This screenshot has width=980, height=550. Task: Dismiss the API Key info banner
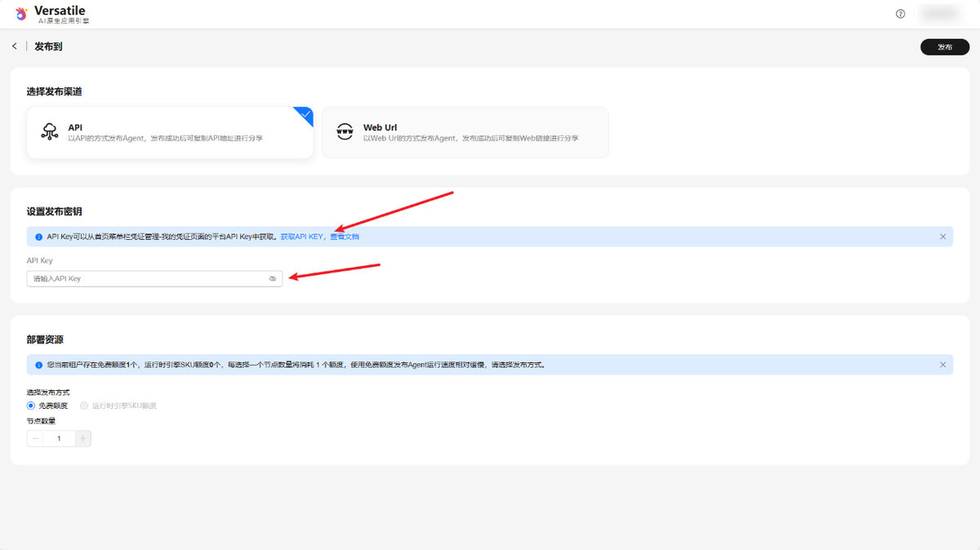coord(942,237)
